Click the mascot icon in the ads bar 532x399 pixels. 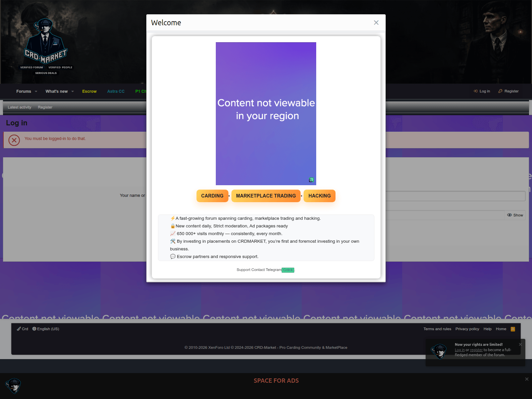(x=13, y=386)
